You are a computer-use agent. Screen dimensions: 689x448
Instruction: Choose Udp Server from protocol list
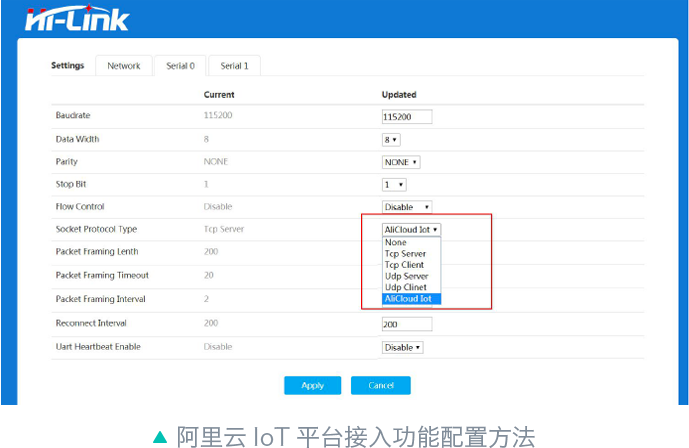point(411,276)
